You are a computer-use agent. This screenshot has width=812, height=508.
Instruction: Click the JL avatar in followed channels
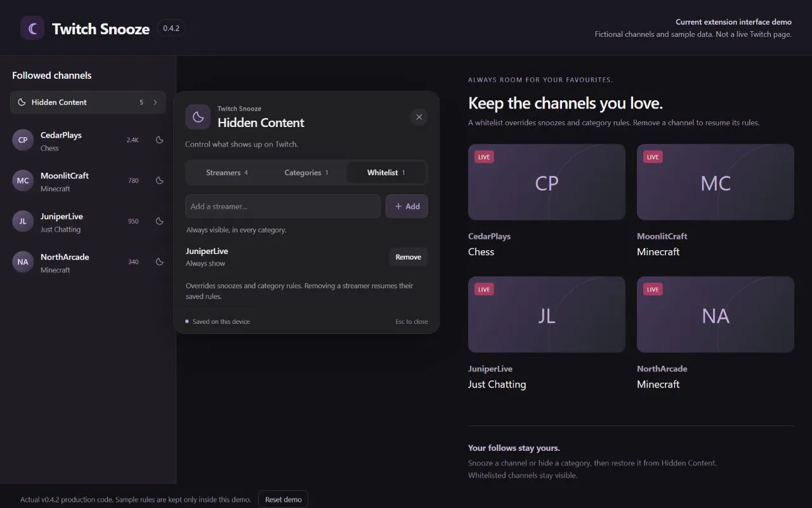click(23, 221)
